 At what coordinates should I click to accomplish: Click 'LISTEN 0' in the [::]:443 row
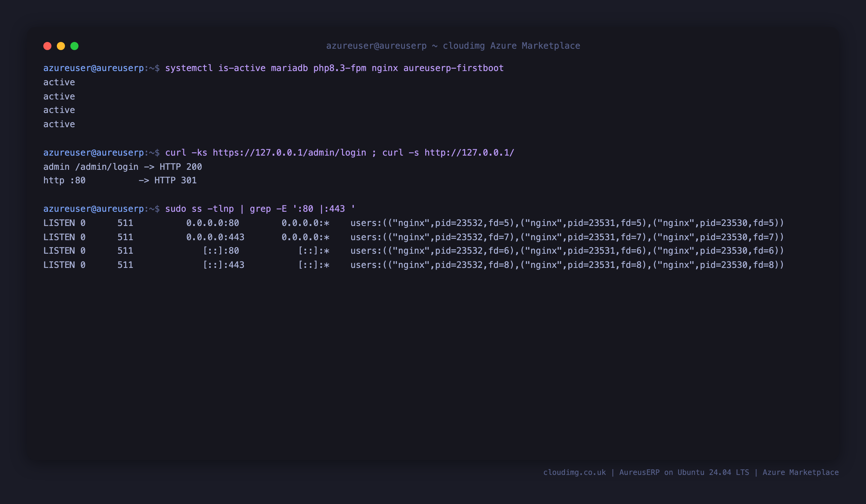click(x=64, y=265)
